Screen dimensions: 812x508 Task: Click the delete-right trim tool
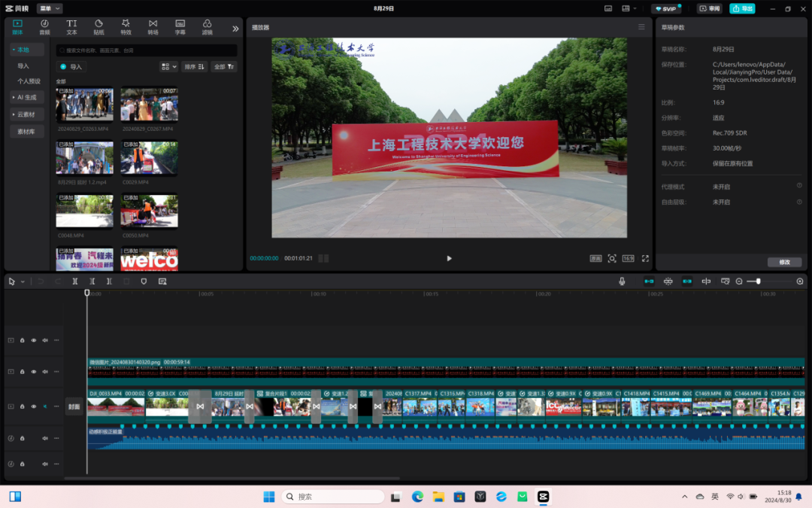coord(109,281)
